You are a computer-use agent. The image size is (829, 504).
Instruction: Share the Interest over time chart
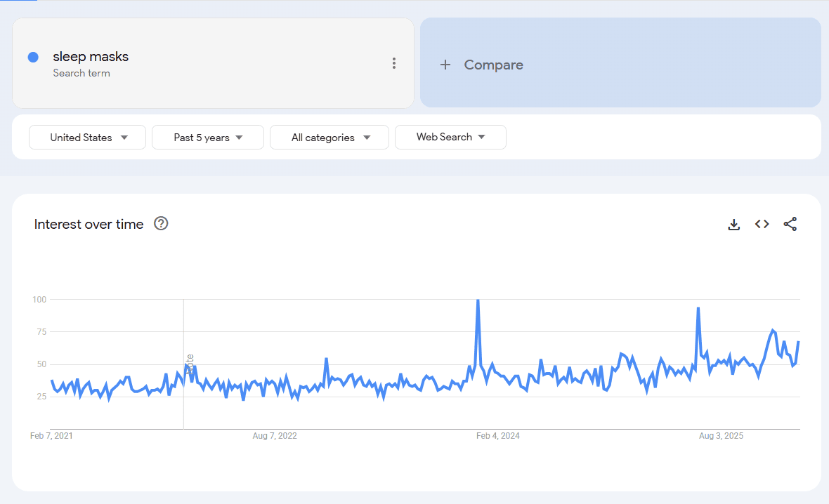point(790,224)
